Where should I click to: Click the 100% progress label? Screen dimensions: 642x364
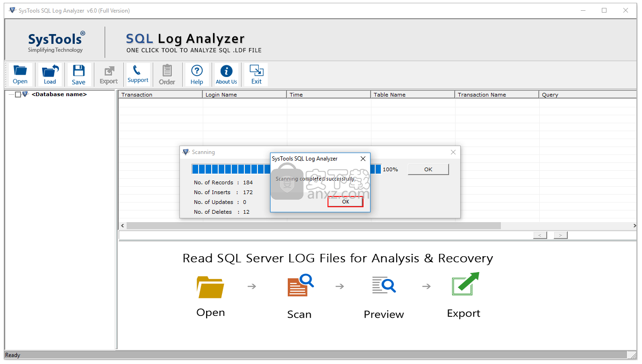pos(390,169)
